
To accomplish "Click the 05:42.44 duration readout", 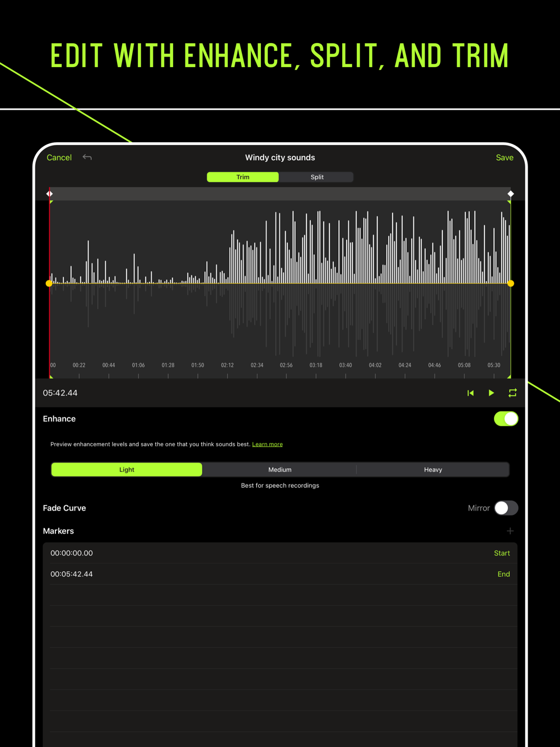I will click(60, 393).
